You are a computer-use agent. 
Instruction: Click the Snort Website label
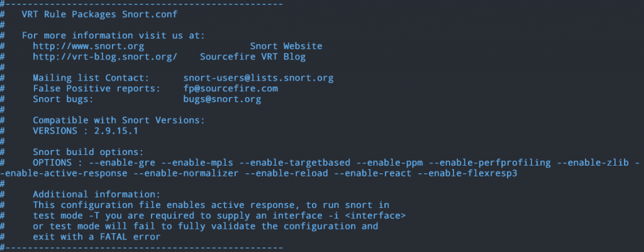[286, 46]
